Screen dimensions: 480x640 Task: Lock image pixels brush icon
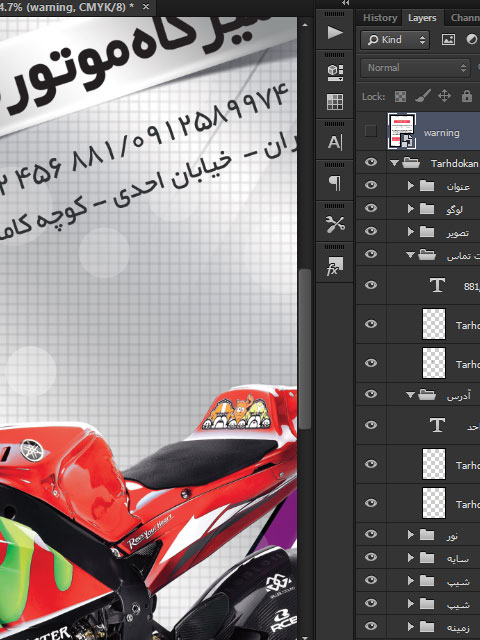[x=422, y=96]
